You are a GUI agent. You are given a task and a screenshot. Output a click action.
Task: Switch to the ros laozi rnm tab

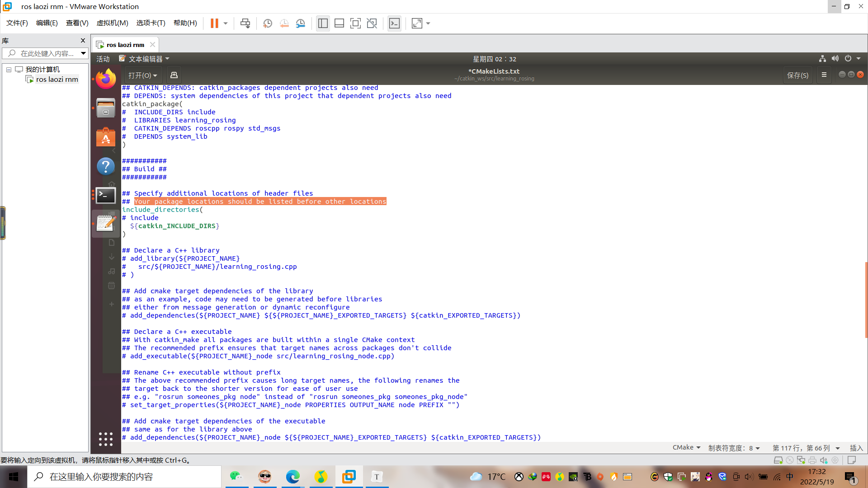click(125, 45)
